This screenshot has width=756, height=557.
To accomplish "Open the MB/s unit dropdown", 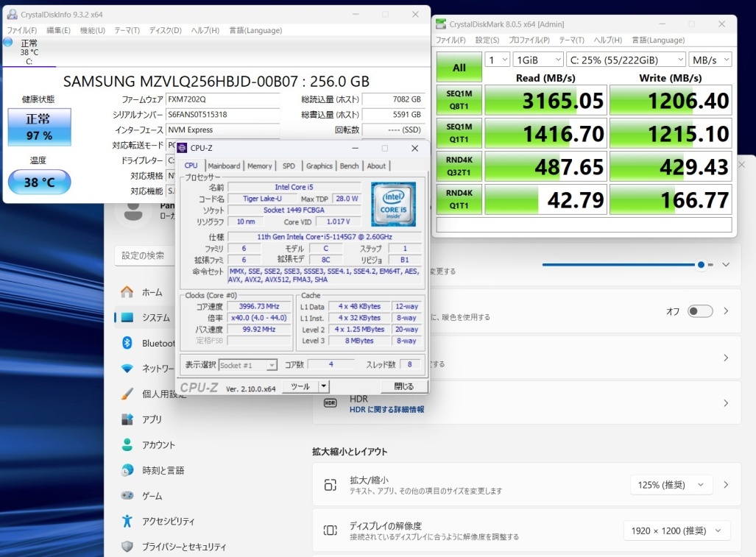I will coord(710,60).
